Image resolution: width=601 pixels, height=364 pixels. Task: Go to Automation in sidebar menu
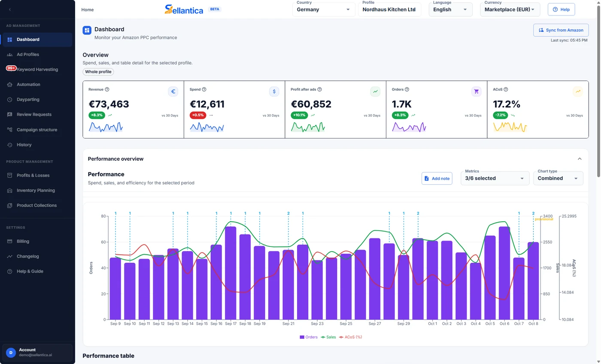coord(37,84)
